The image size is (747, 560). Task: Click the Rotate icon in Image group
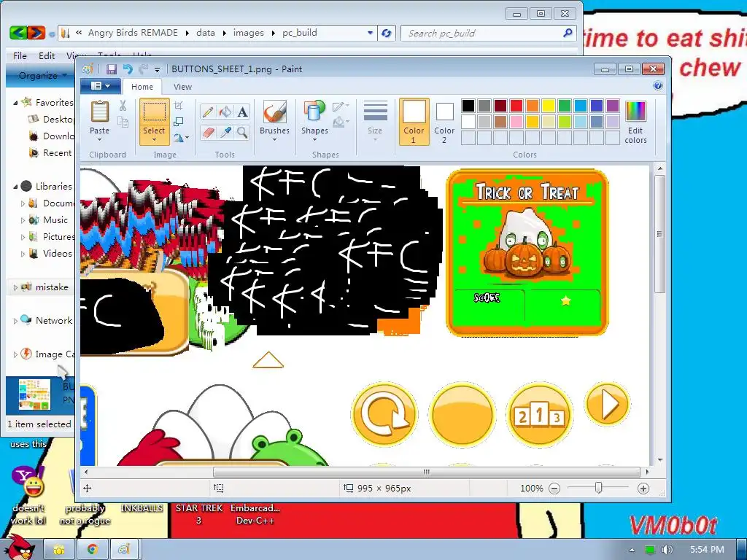(x=179, y=138)
